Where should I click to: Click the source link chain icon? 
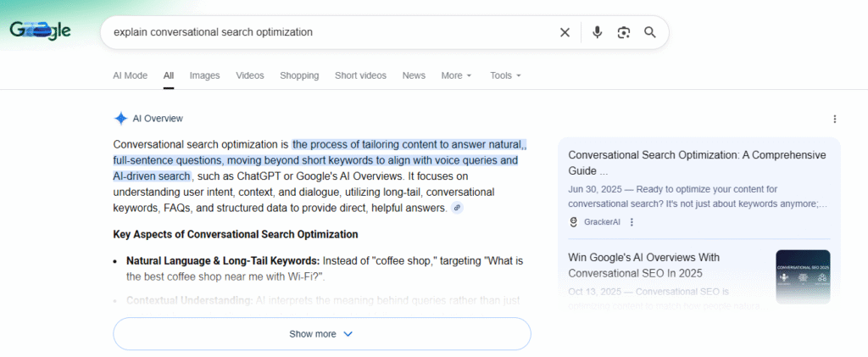coord(458,208)
